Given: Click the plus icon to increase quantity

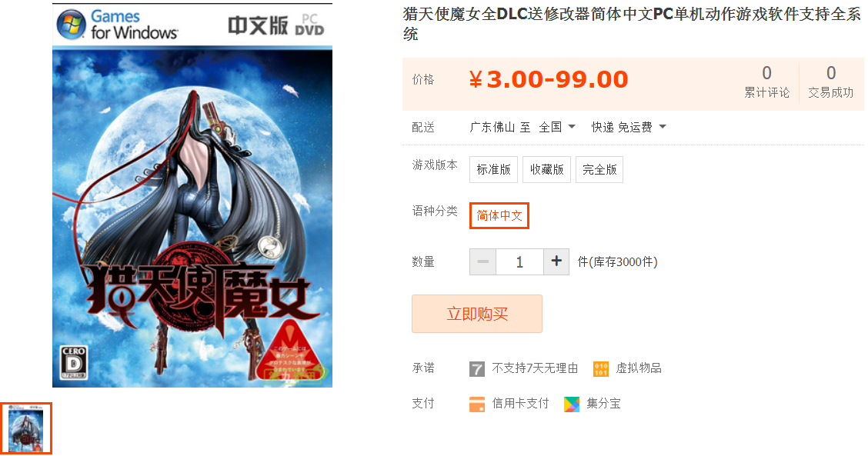Looking at the screenshot, I should (x=556, y=261).
